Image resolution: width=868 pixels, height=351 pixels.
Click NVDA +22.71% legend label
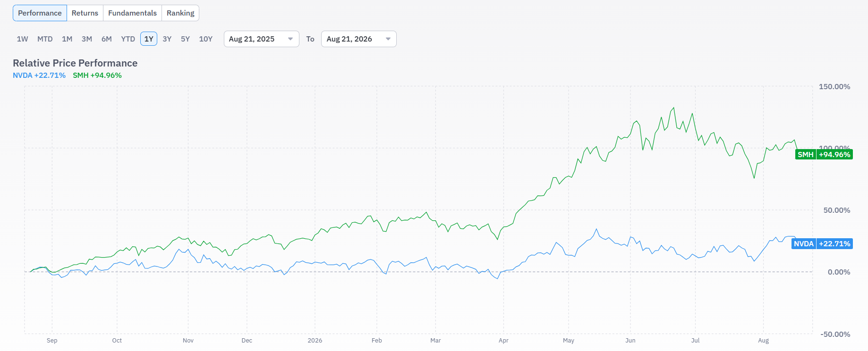tap(39, 75)
